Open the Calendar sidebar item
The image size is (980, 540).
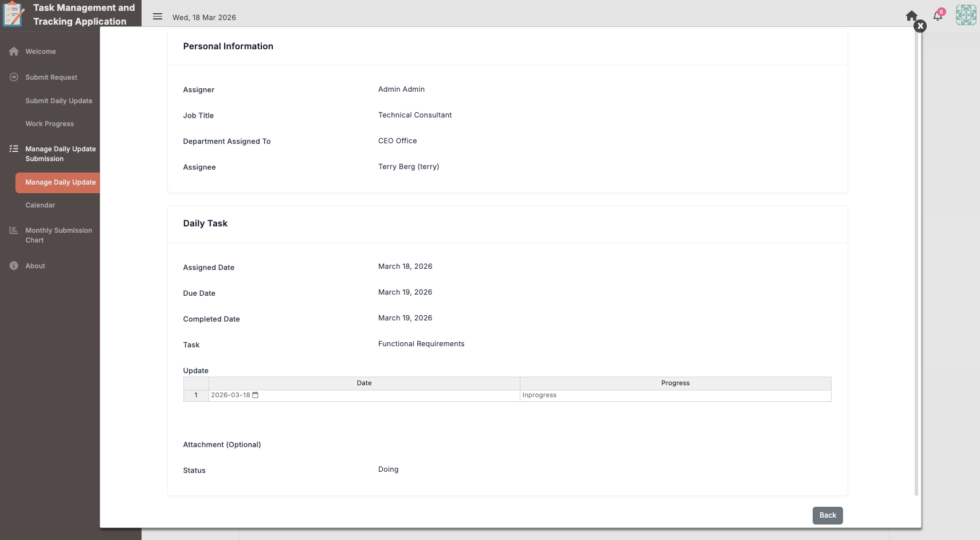tap(40, 205)
